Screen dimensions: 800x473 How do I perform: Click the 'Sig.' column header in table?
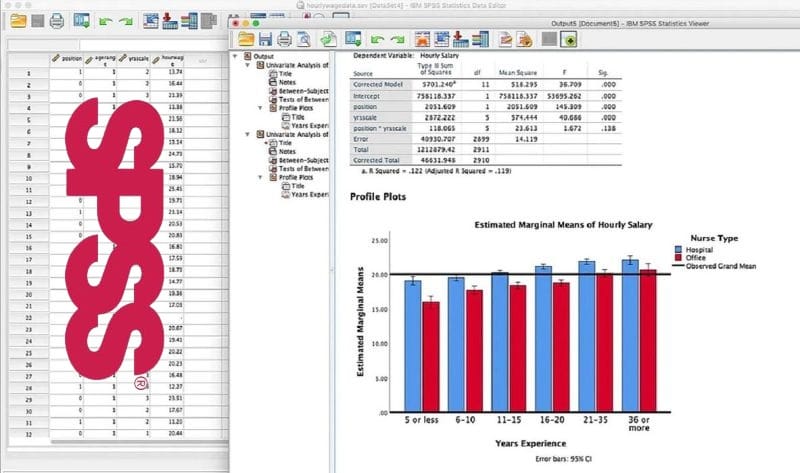(603, 73)
